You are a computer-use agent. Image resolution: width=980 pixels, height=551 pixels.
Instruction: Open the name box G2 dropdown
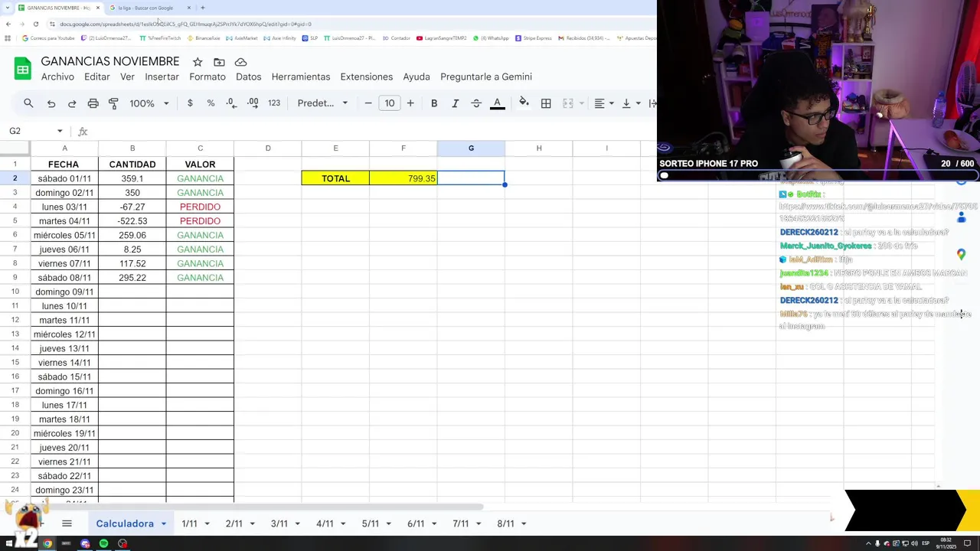pyautogui.click(x=60, y=132)
